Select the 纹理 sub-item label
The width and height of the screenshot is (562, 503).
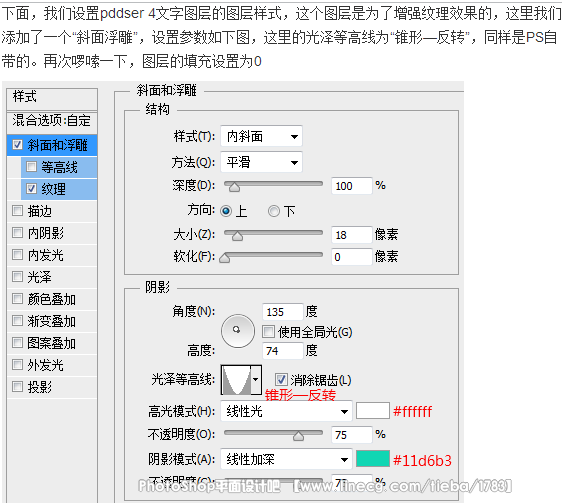coord(53,189)
